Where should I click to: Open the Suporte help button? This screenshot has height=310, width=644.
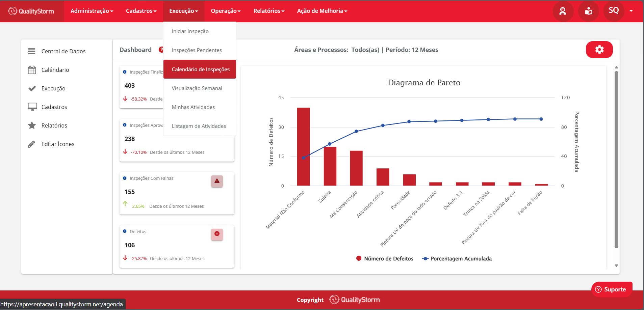612,289
